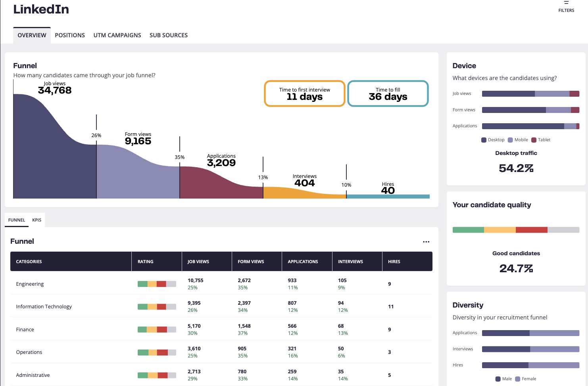Click the 1,548 form views cell

[244, 326]
